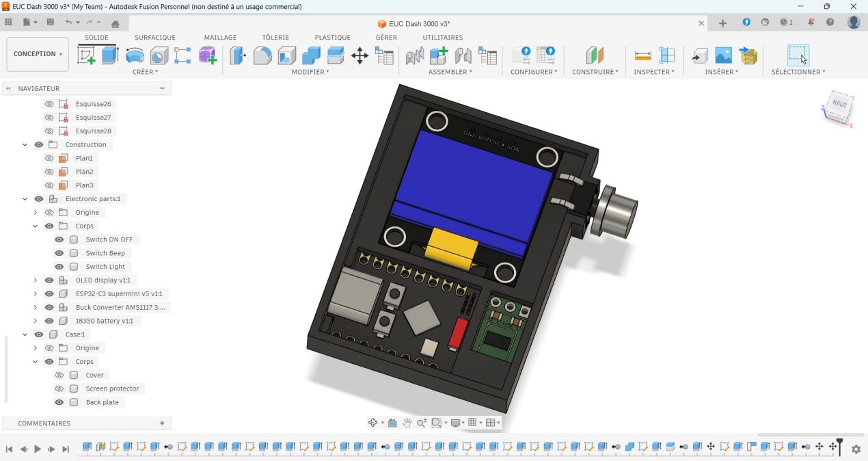The width and height of the screenshot is (868, 461).
Task: Open the CONCEPTION workspace dropdown
Action: [x=38, y=54]
